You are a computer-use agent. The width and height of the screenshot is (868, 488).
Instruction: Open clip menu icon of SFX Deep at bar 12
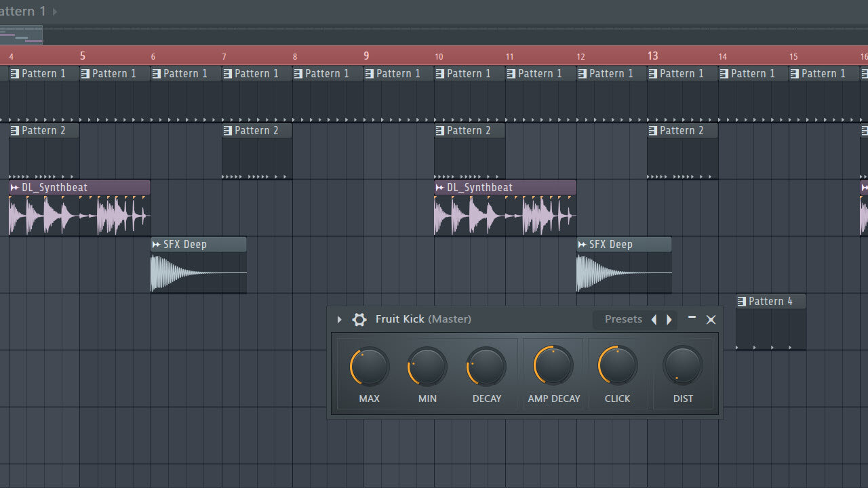pyautogui.click(x=582, y=245)
